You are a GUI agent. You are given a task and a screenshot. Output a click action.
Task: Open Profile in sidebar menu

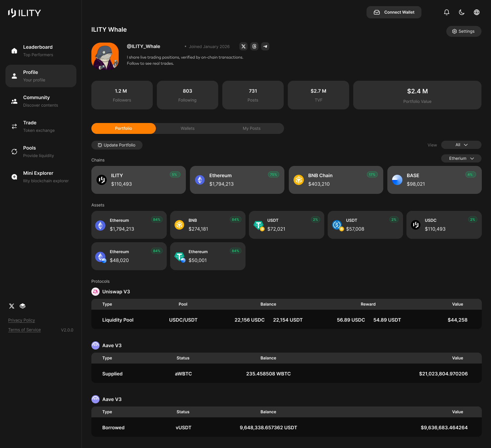point(41,76)
